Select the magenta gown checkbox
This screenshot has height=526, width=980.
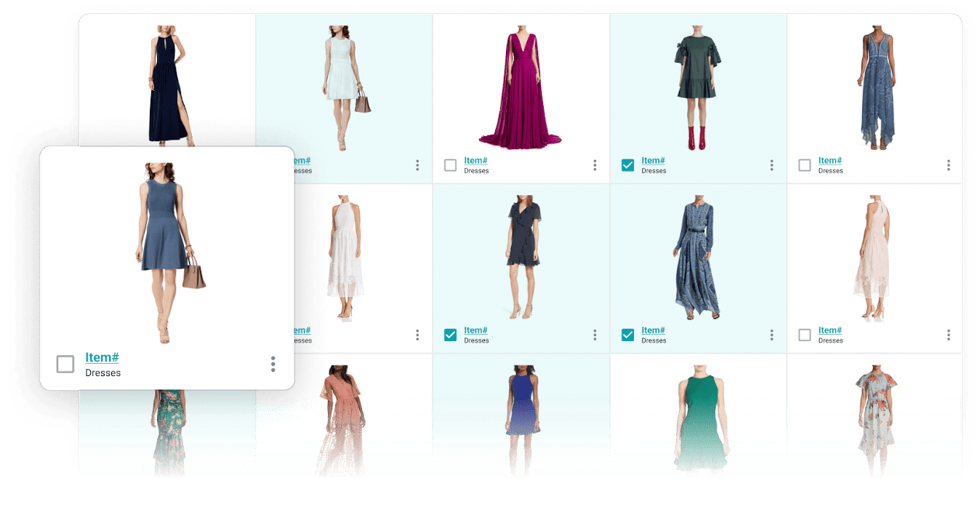pos(451,165)
